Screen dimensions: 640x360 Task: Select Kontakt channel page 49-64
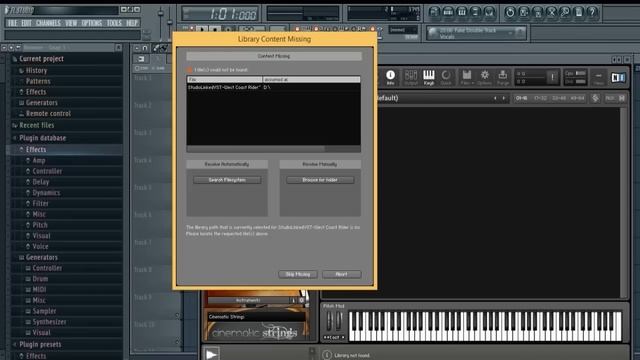(x=577, y=98)
